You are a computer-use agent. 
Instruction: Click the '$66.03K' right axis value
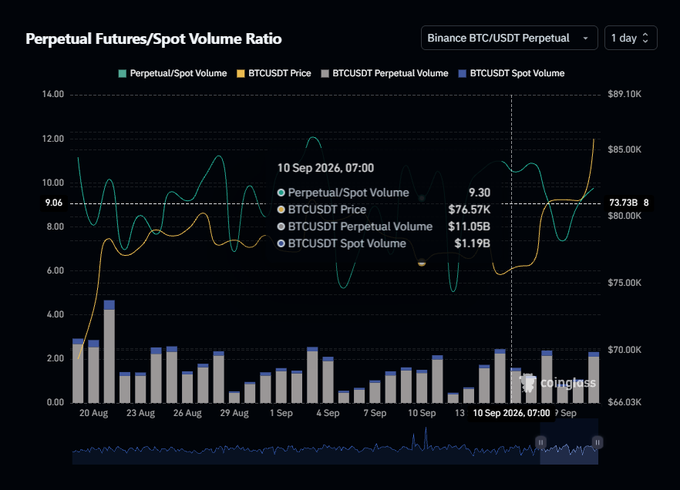coord(624,402)
